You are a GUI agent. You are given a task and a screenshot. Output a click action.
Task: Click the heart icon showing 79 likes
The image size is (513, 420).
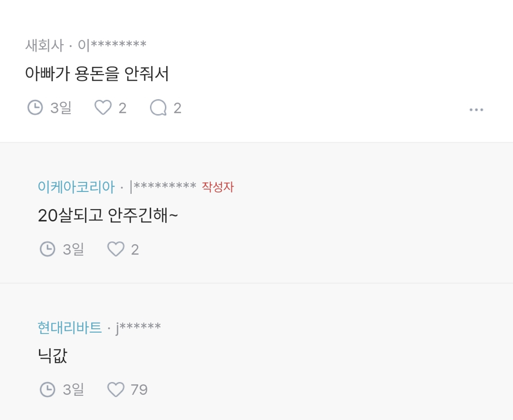(116, 389)
